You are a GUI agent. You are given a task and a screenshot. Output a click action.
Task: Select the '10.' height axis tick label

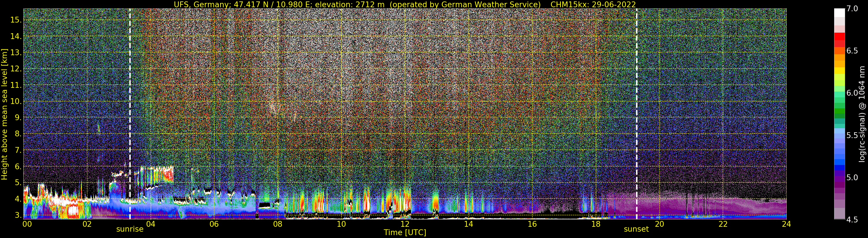[16, 101]
